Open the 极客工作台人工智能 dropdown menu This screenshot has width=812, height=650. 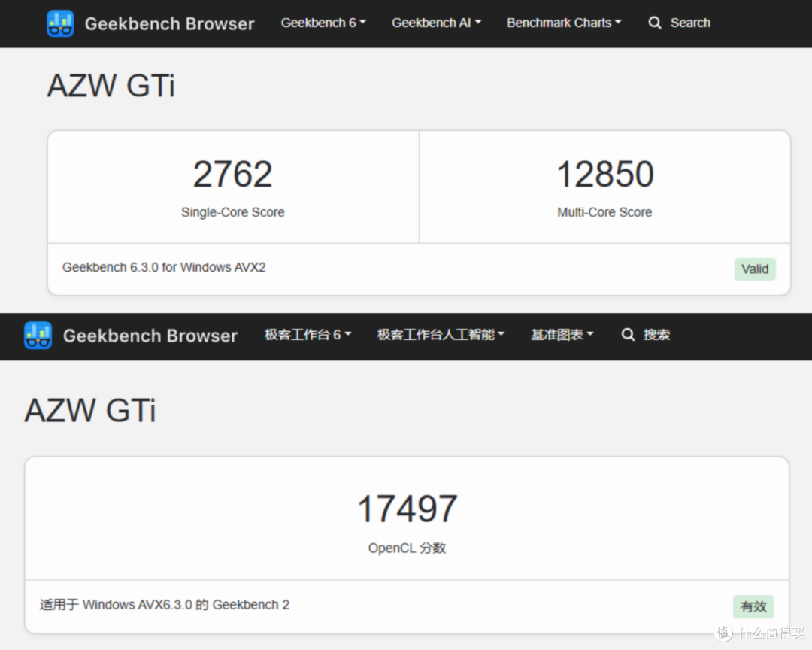coord(440,335)
